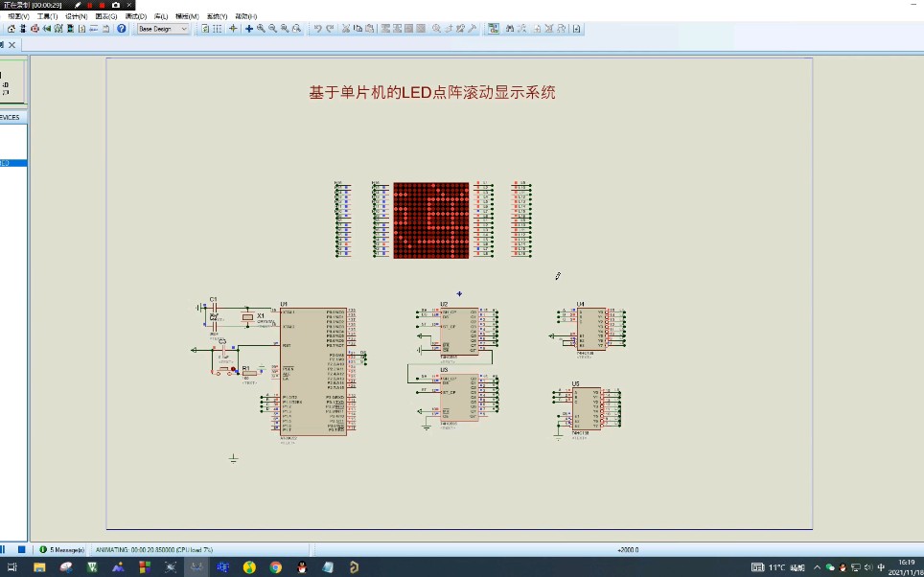Delete the selected block

[421, 29]
